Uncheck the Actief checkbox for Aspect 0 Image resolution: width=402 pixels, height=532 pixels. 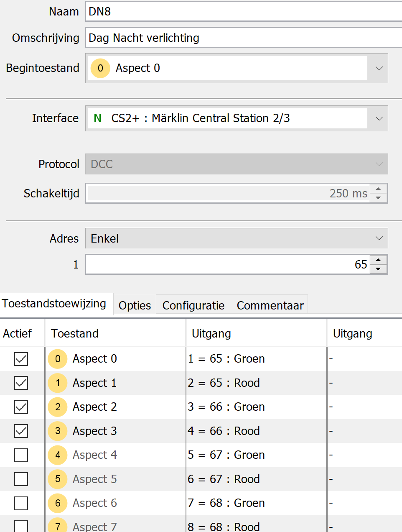click(21, 359)
